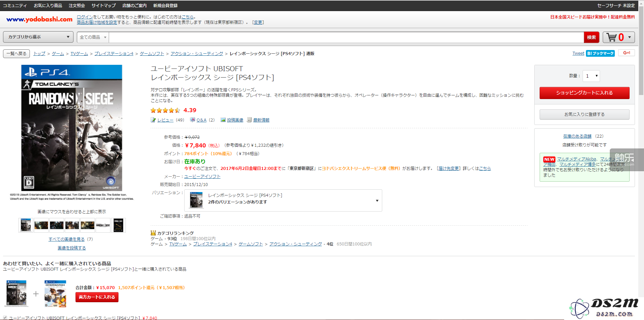Open the 数量 quantity dropdown
Image resolution: width=644 pixels, height=320 pixels.
pos(591,76)
